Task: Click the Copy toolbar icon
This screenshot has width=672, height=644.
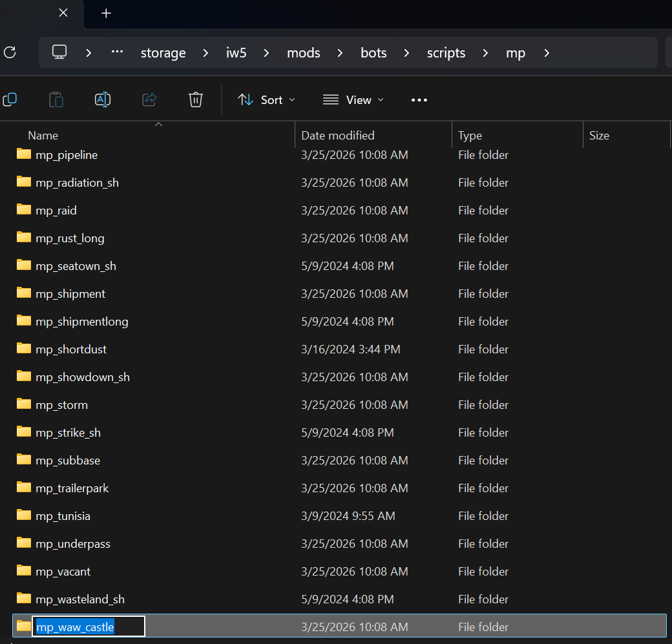Action: coord(10,100)
